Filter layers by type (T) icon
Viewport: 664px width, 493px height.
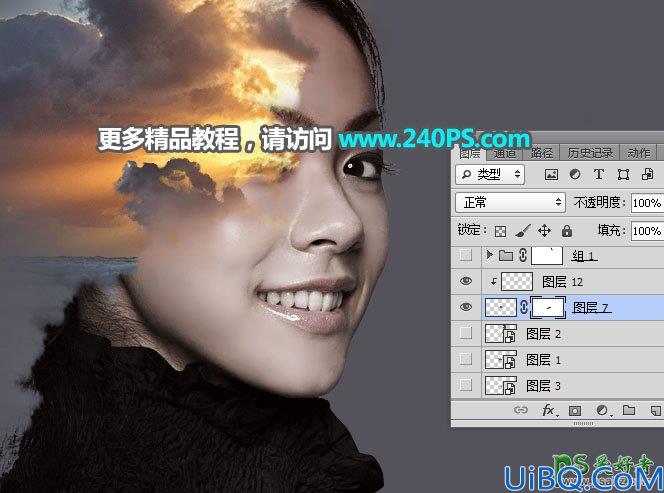(x=599, y=174)
